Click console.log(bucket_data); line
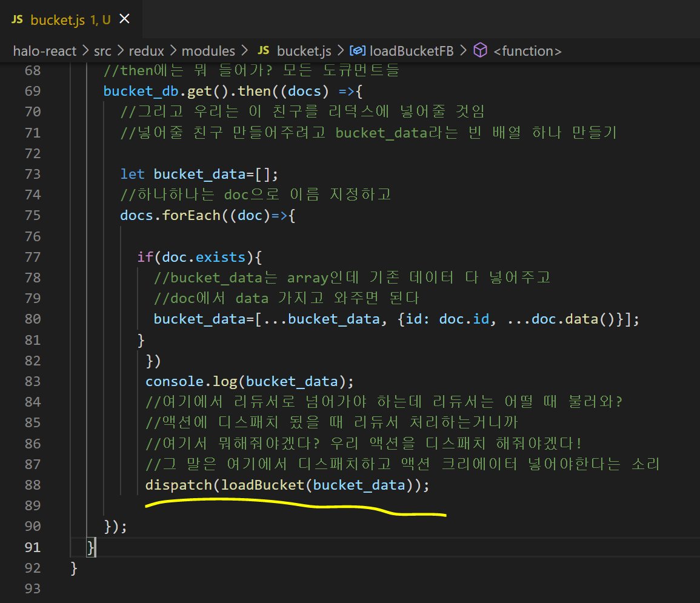The image size is (700, 603). [250, 382]
